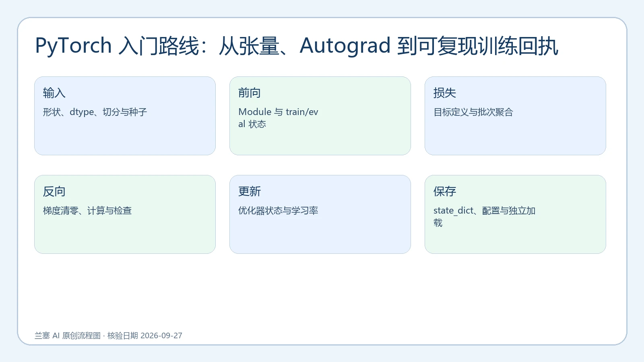Select the "输入" card heading
Image resolution: width=644 pixels, height=362 pixels.
(54, 93)
